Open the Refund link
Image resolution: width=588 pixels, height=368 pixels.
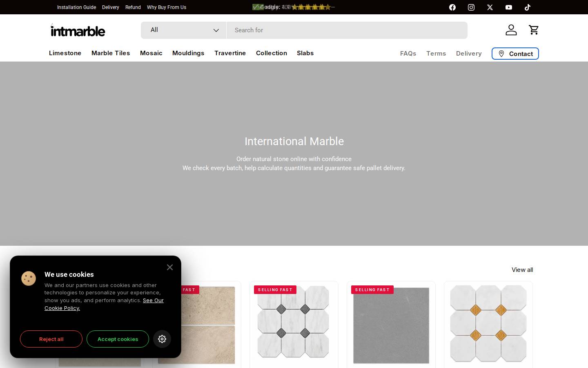pyautogui.click(x=133, y=7)
